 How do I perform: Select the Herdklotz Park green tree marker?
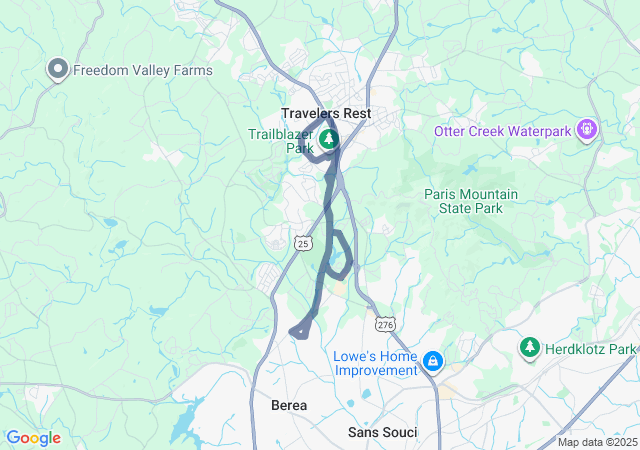tap(530, 348)
